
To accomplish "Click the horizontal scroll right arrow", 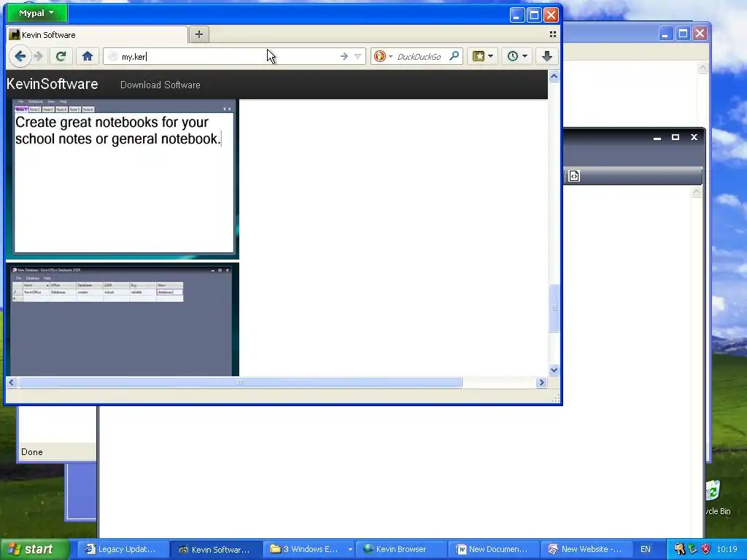I will pos(541,382).
